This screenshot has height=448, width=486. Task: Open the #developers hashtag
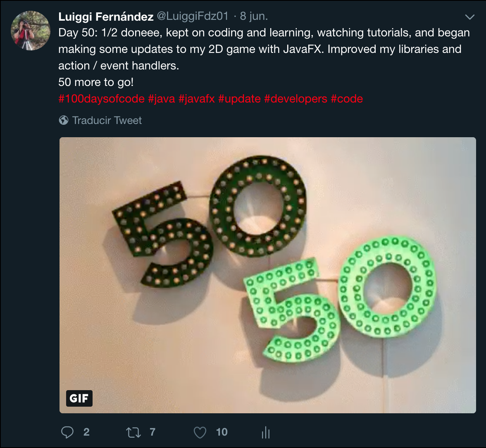(x=296, y=99)
